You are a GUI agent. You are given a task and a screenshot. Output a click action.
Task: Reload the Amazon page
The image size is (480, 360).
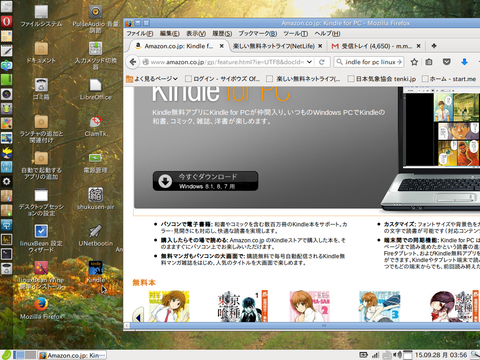coord(322,62)
